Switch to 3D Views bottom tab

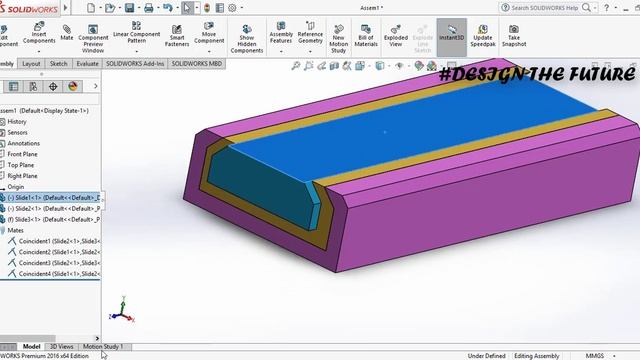(x=61, y=347)
